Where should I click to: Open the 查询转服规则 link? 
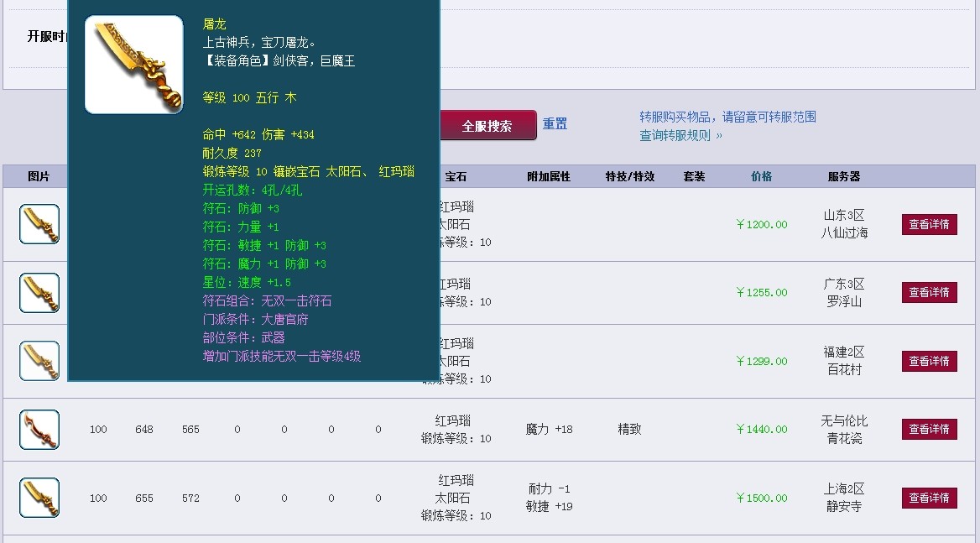click(x=680, y=135)
